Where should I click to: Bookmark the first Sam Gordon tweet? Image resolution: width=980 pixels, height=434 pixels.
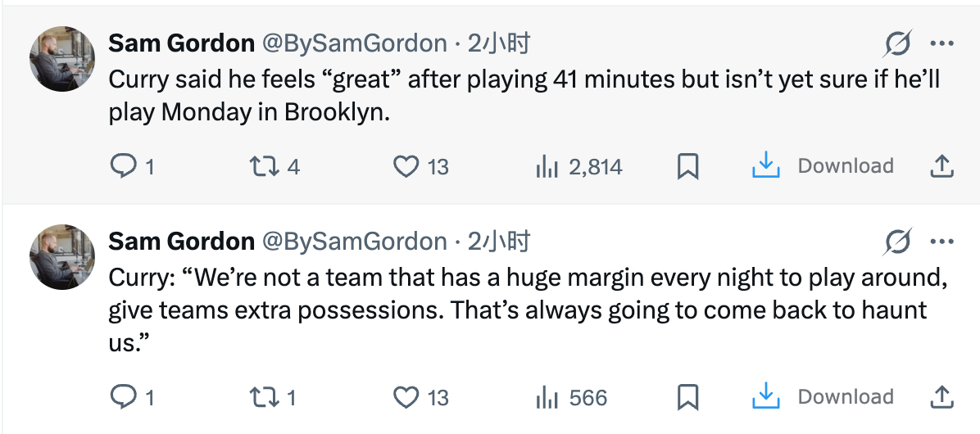point(687,167)
